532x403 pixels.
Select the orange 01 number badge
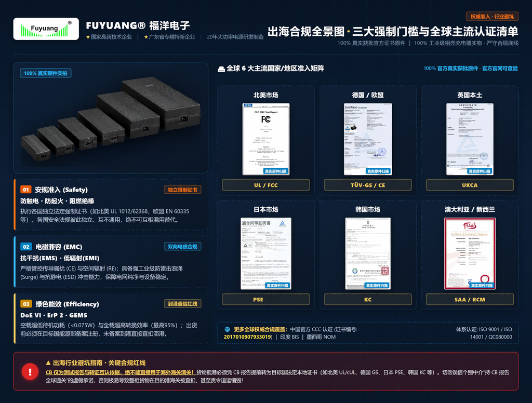coord(26,190)
